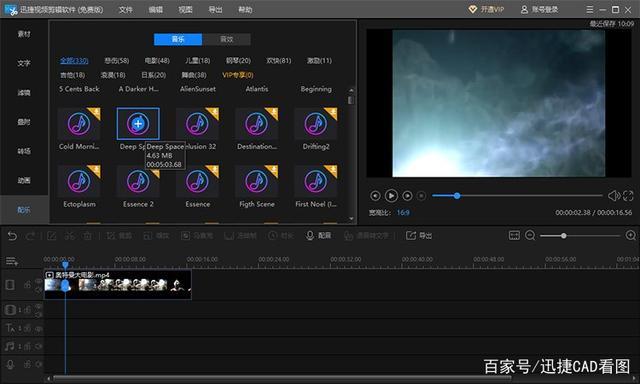The width and height of the screenshot is (640, 384).
Task: Select the 奥特曼大电影.mp4 clip on timeline
Action: (118, 284)
